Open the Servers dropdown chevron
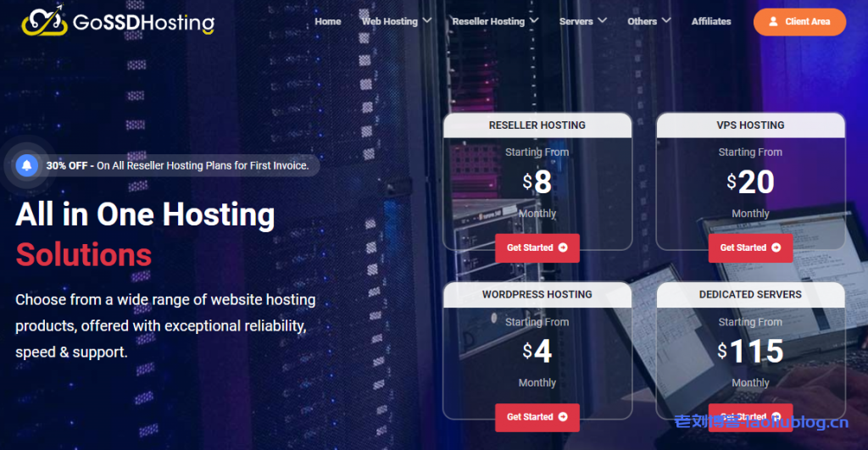 (602, 20)
